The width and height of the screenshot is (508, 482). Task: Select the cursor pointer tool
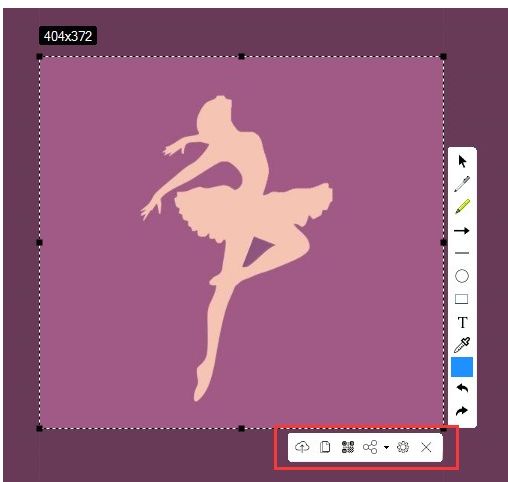coord(462,161)
